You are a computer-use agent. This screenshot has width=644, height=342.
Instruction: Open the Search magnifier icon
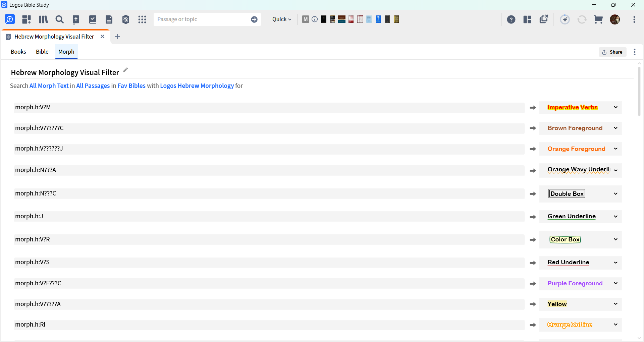click(60, 19)
